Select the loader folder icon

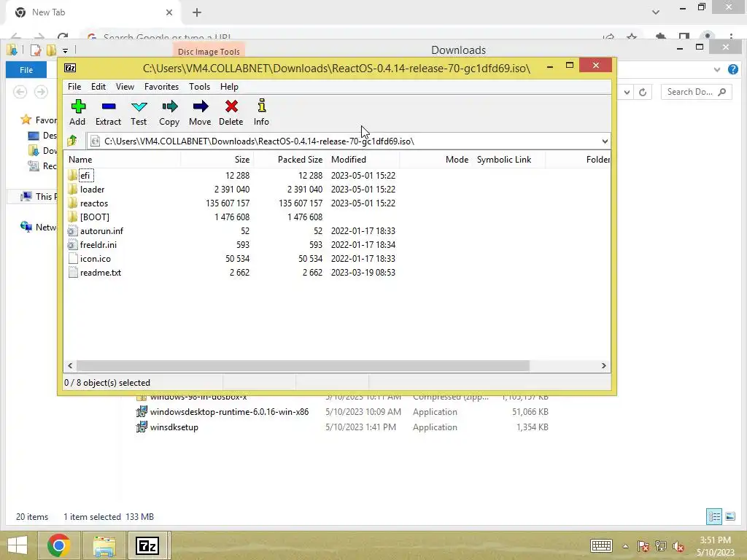coord(72,189)
